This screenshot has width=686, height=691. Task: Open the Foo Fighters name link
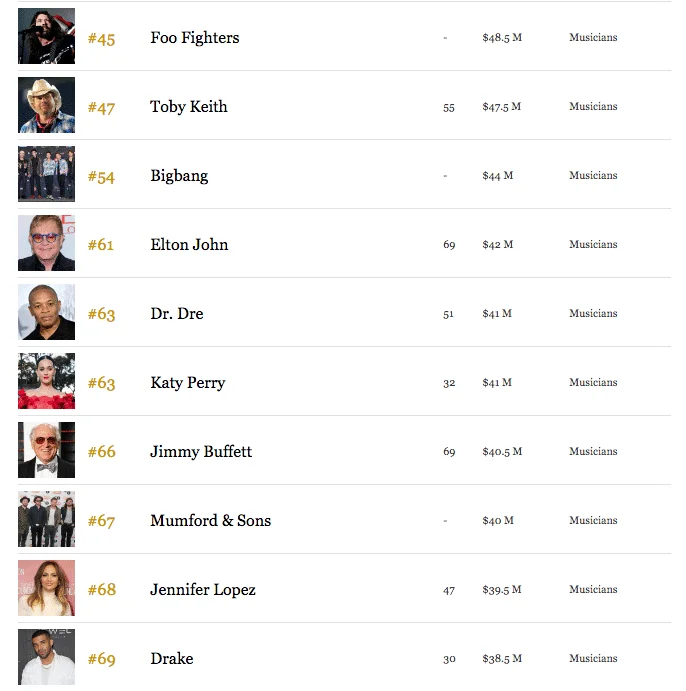(x=195, y=38)
